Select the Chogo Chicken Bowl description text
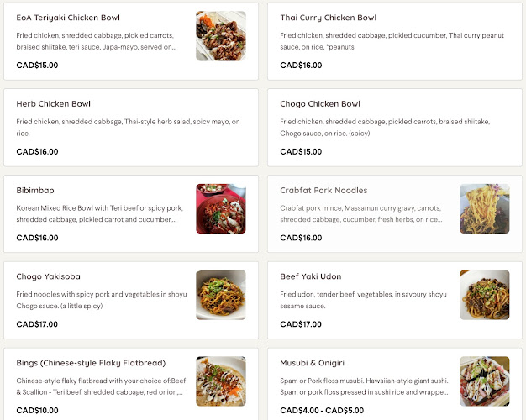This screenshot has width=526, height=420. pos(385,128)
